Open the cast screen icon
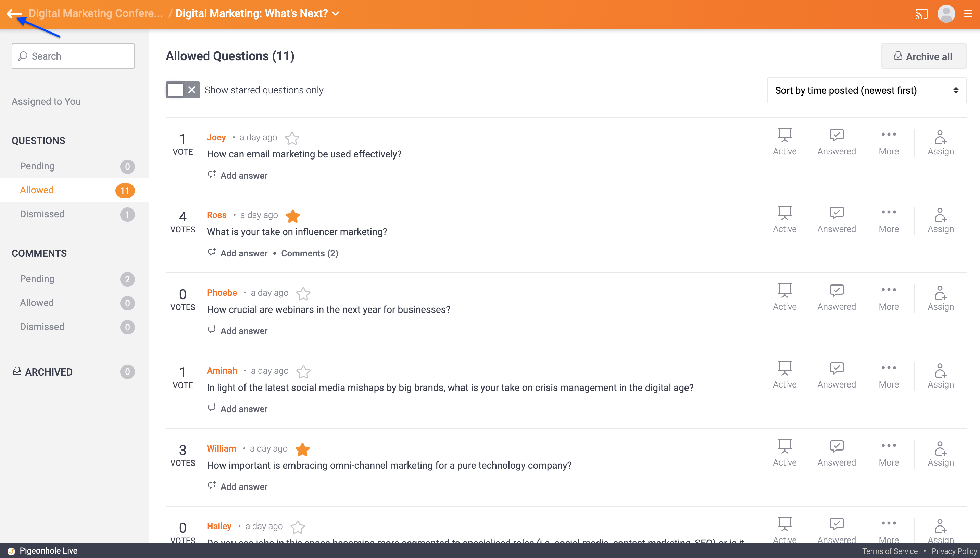Image resolution: width=980 pixels, height=558 pixels. click(x=921, y=14)
